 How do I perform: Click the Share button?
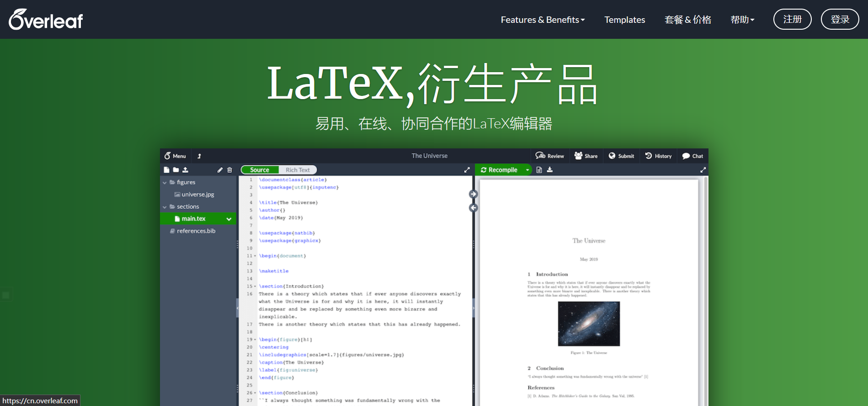point(586,156)
